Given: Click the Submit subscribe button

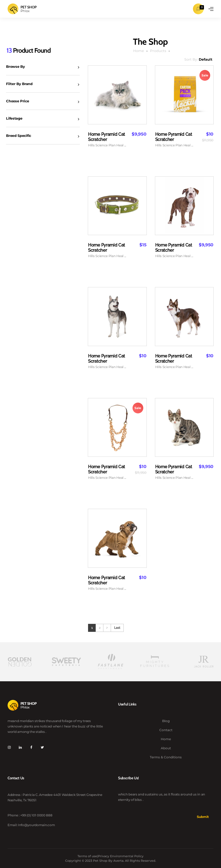Looking at the screenshot, I should (x=202, y=817).
